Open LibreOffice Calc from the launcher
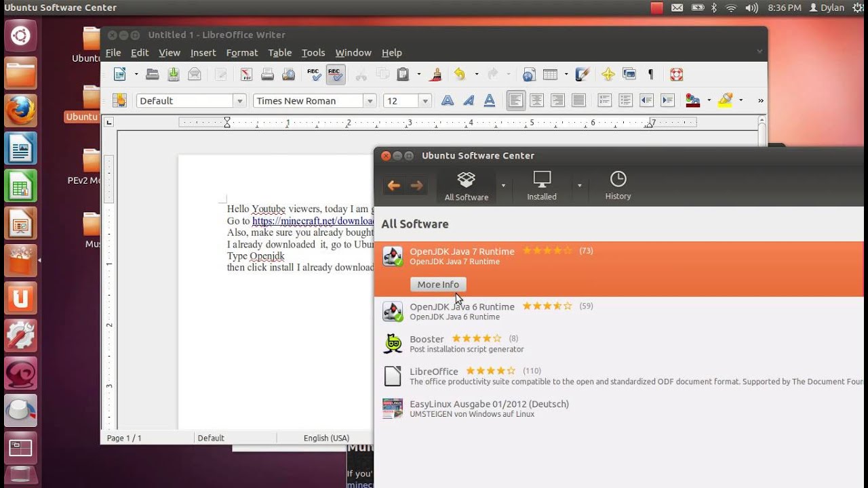Viewport: 868px width, 488px height. click(x=20, y=186)
